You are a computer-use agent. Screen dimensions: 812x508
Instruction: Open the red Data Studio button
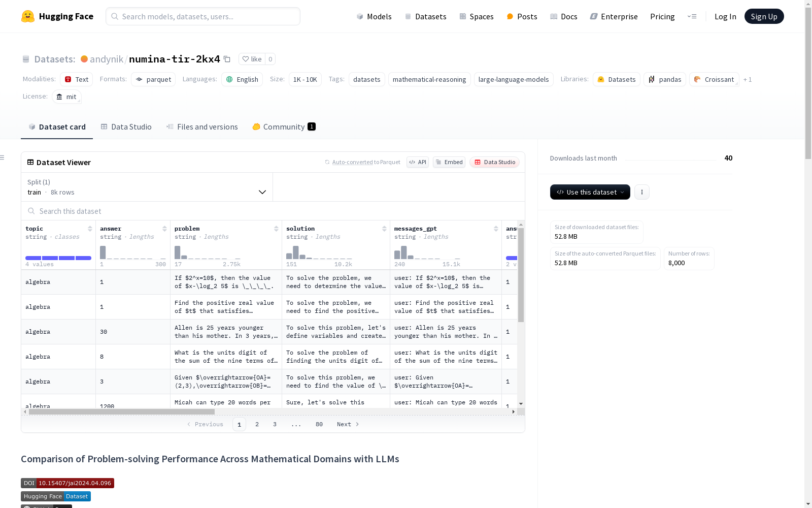(494, 162)
